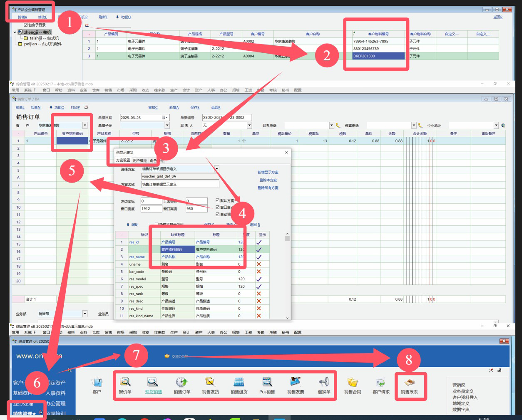The height and width of the screenshot is (420, 522).
Task: Open the 销售合同 sales contract icon
Action: click(353, 385)
